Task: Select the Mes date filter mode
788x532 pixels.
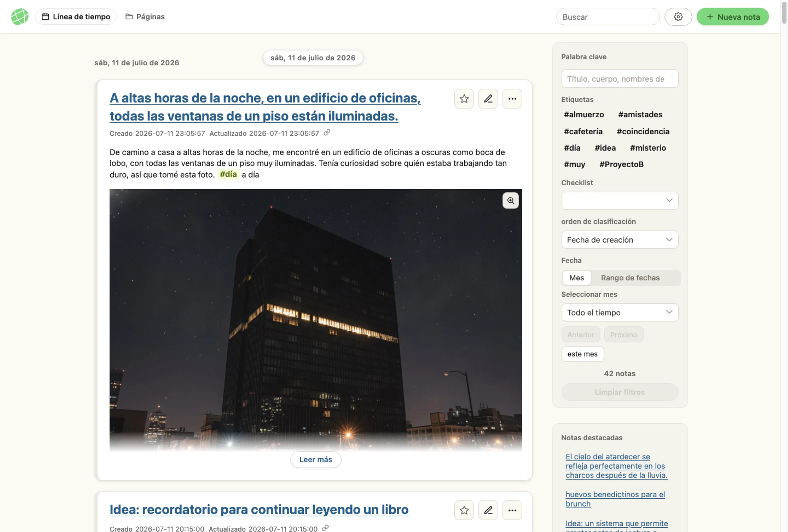Action: 576,278
